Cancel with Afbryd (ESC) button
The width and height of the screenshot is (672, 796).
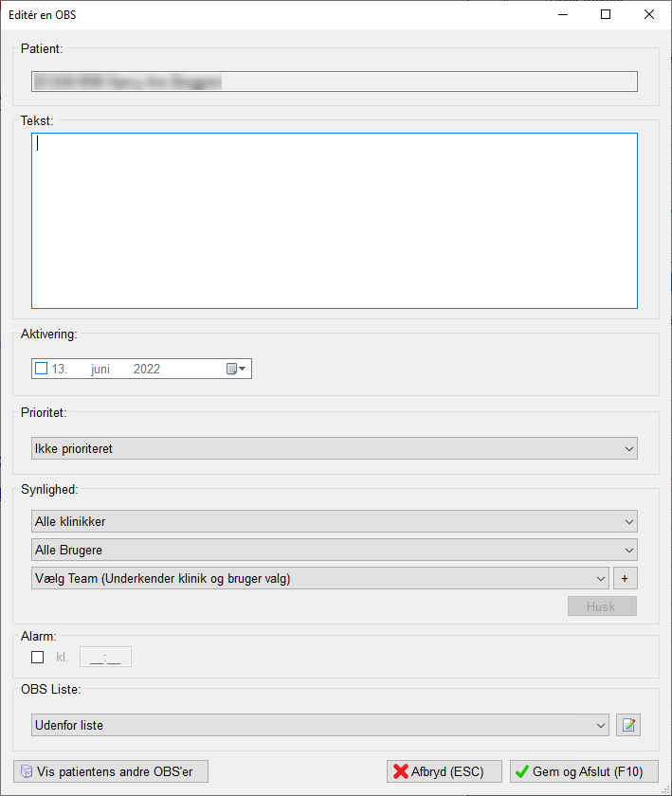pos(445,771)
